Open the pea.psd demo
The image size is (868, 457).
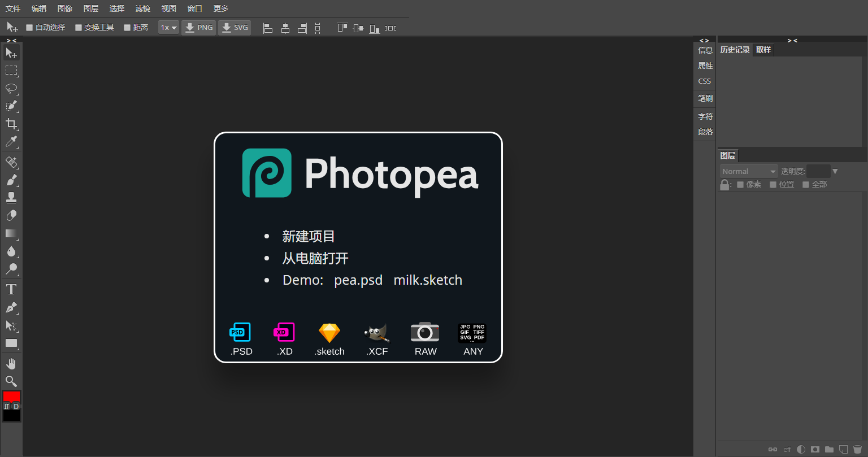point(358,280)
